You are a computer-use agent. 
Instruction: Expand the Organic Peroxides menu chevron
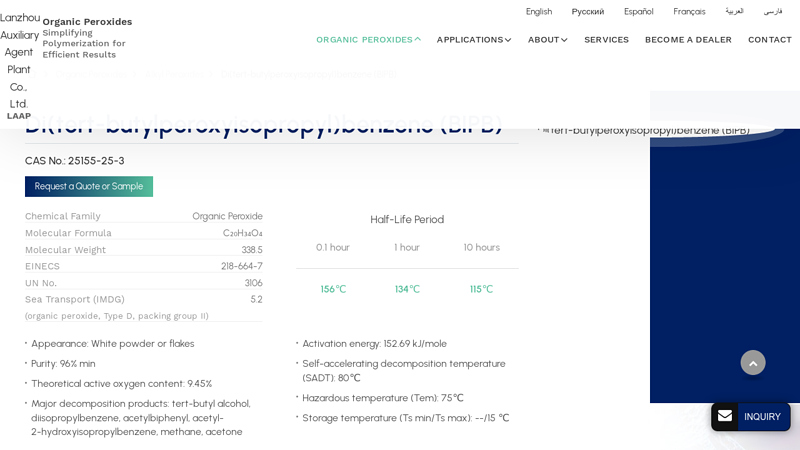418,39
